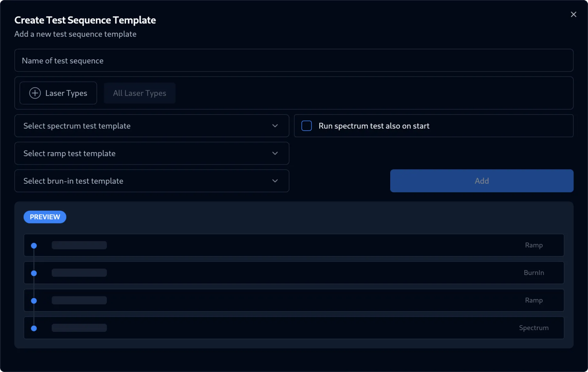
Task: Click the chevron on the spectrum test template selector
Action: click(275, 126)
